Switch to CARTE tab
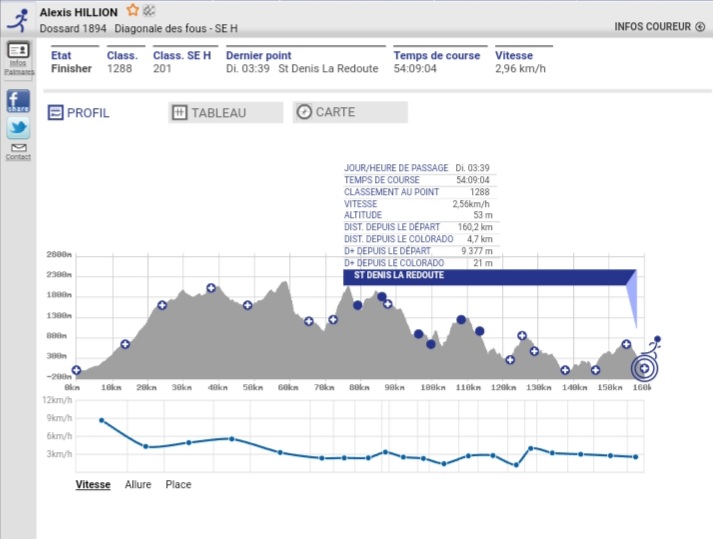The image size is (713, 539). [x=350, y=112]
